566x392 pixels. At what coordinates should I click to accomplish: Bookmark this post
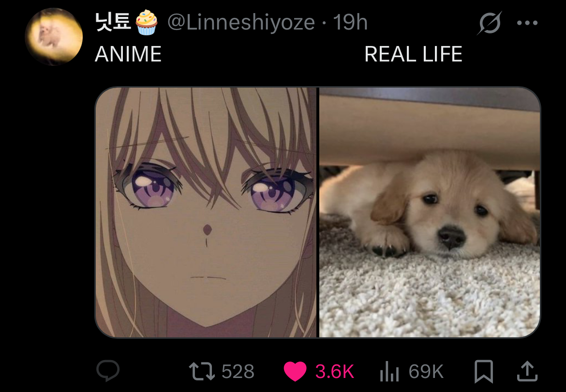pyautogui.click(x=483, y=371)
